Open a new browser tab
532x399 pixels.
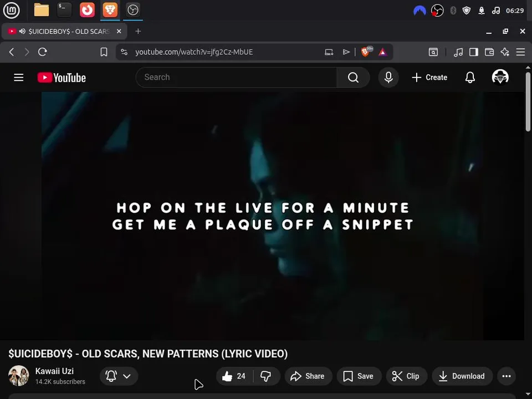tap(138, 31)
